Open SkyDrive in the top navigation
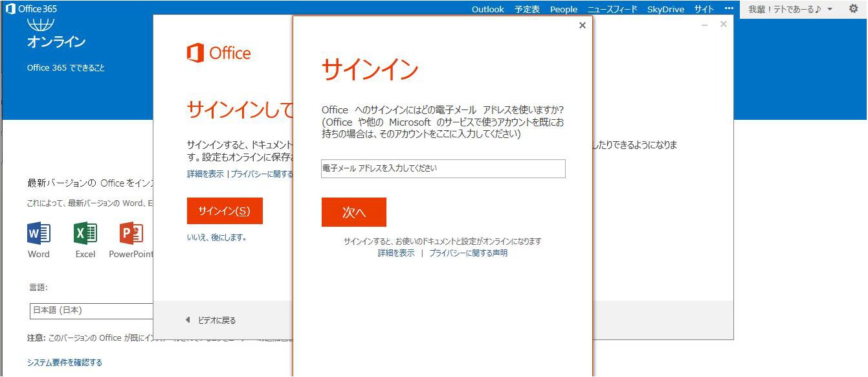Screen dimensions: 868x377 point(665,9)
